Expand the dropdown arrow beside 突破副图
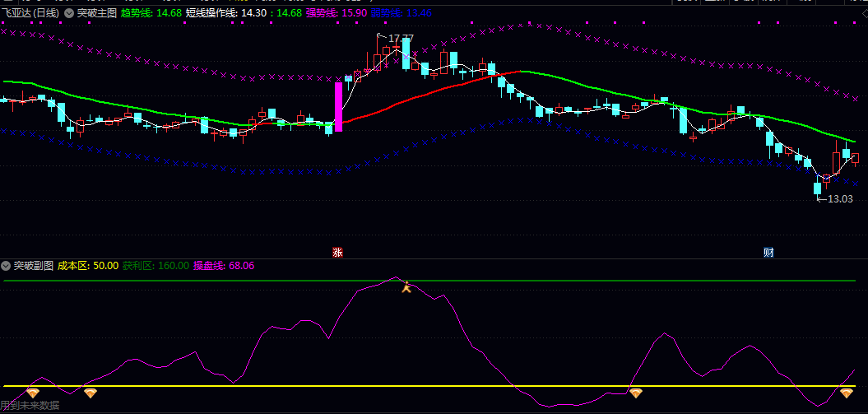Image resolution: width=868 pixels, height=414 pixels. (6, 266)
